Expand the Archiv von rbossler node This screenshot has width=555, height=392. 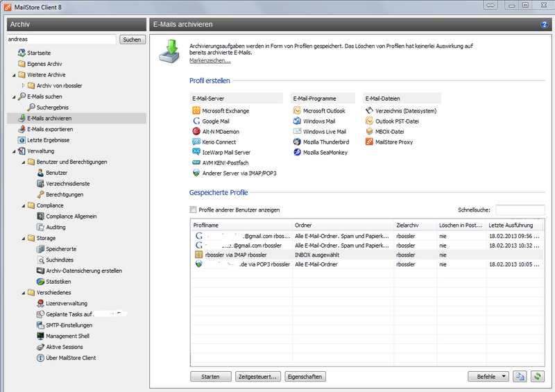24,86
